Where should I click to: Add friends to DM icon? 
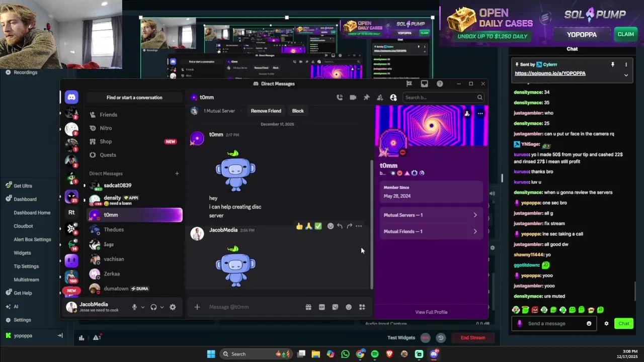point(380,98)
